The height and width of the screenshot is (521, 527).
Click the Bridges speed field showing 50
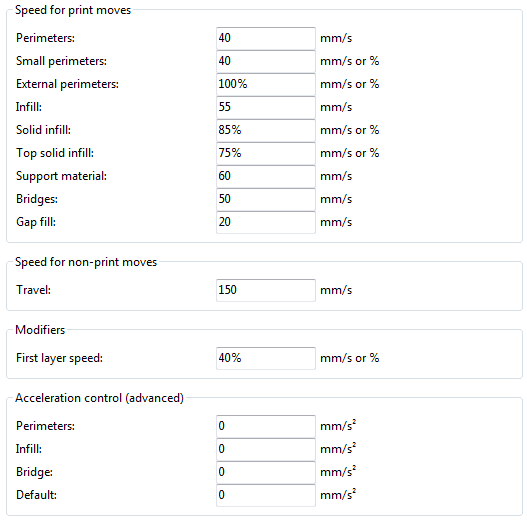[x=266, y=199]
